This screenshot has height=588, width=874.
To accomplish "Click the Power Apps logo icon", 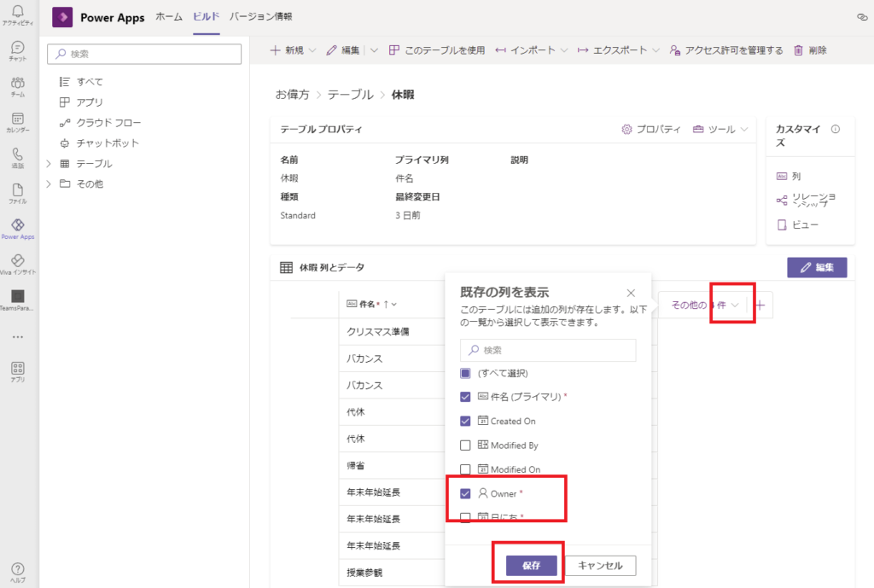I will click(62, 17).
